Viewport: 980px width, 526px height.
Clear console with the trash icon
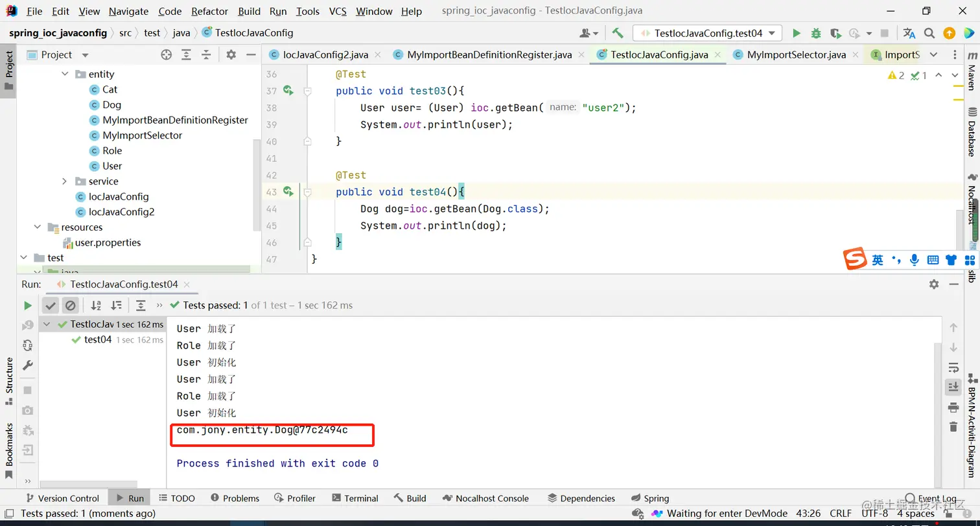[953, 427]
